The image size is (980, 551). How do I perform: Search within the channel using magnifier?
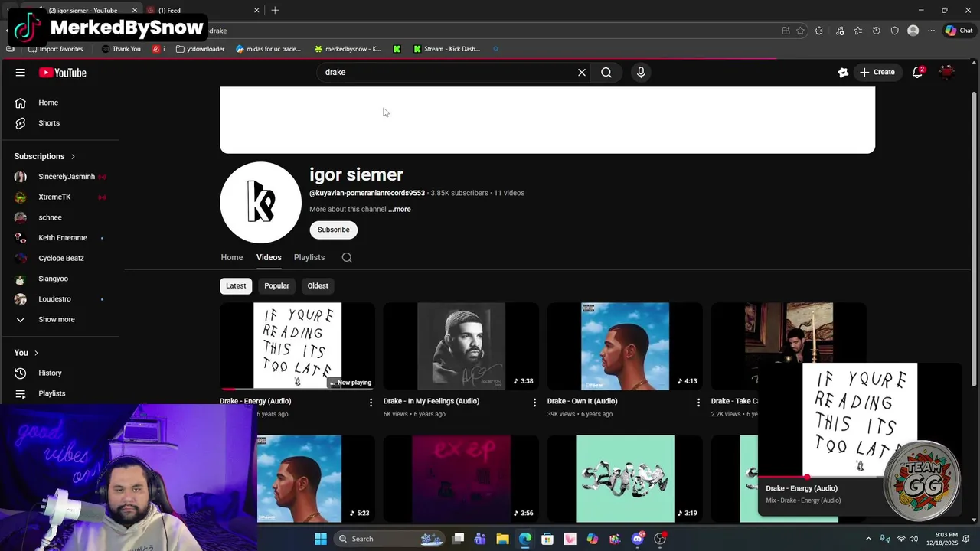[347, 258]
